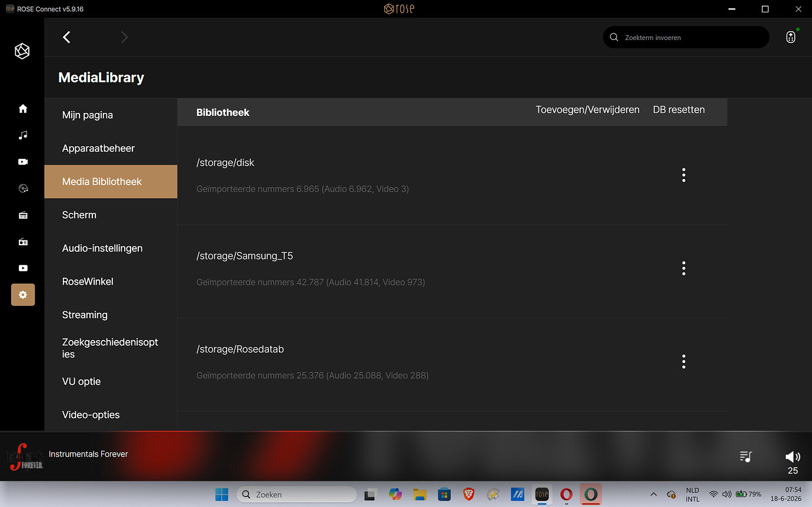
Task: Click the /storage/Rosedatab path text
Action: pos(240,349)
